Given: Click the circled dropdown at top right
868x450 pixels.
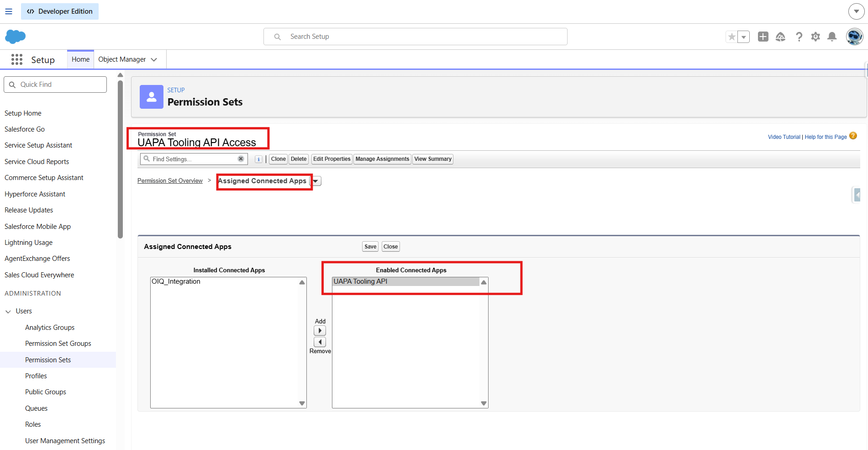Looking at the screenshot, I should click(x=856, y=11).
